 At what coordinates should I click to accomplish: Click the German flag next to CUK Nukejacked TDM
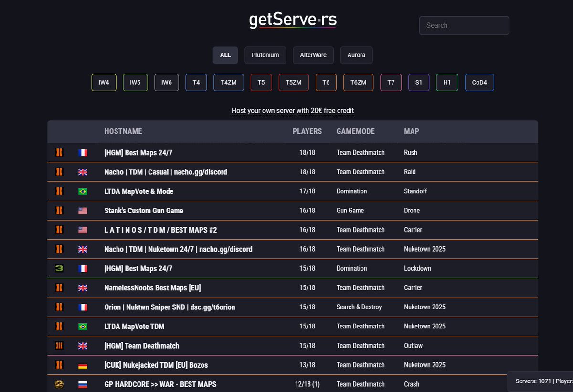click(x=83, y=365)
